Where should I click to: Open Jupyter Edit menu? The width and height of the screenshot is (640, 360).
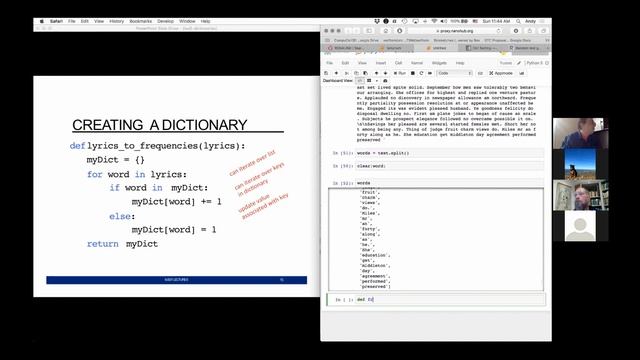[345, 63]
